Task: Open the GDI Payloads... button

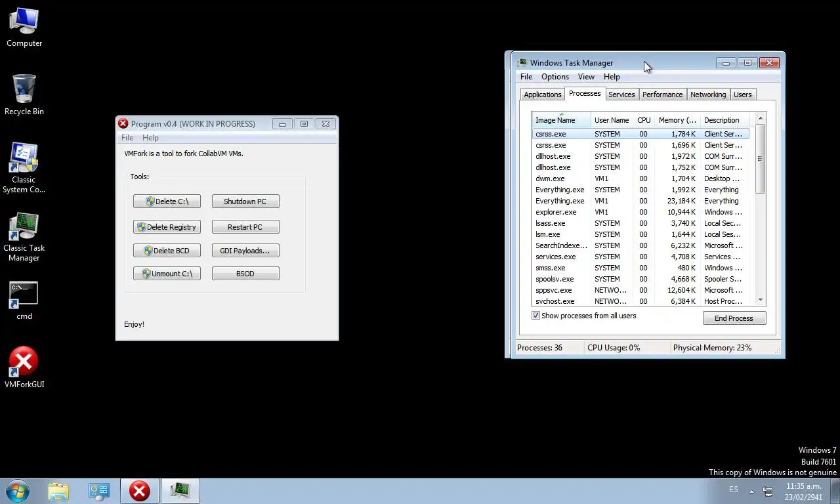Action: pyautogui.click(x=245, y=251)
